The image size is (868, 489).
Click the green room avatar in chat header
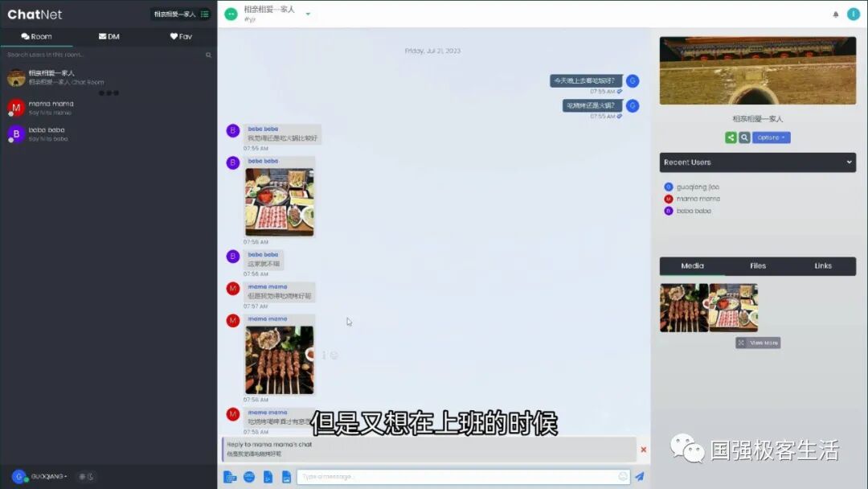231,14
